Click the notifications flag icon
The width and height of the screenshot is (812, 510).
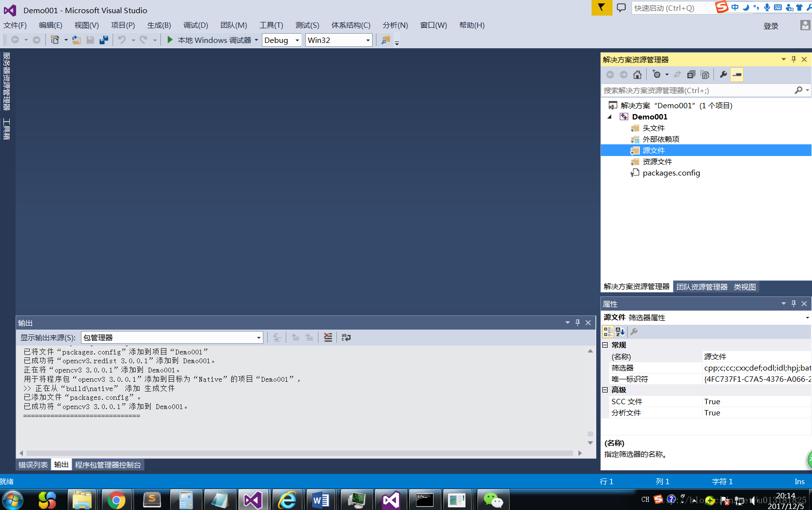tap(601, 8)
